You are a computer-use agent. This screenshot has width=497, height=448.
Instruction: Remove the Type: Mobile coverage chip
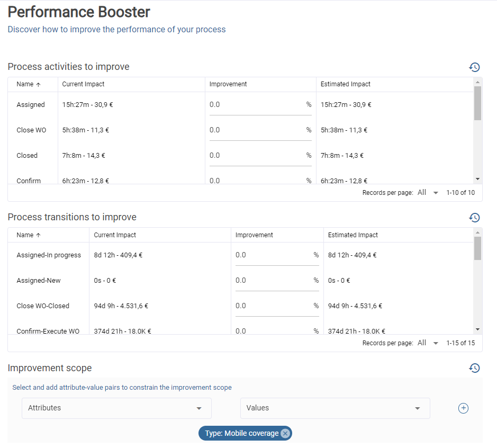tap(285, 433)
